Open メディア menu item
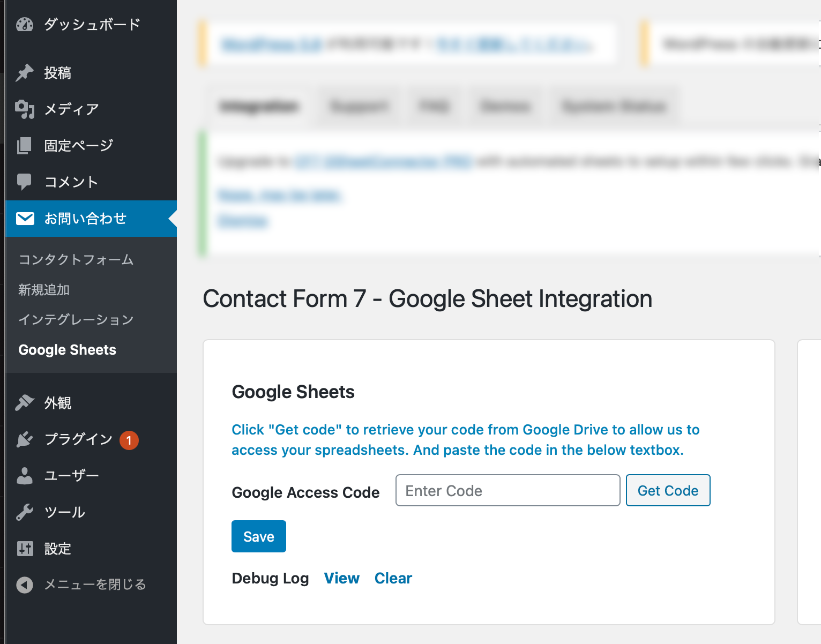Viewport: 821px width, 644px height. [x=91, y=109]
